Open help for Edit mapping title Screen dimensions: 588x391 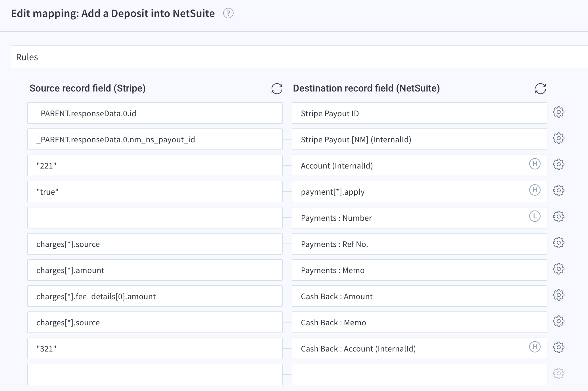tap(228, 13)
